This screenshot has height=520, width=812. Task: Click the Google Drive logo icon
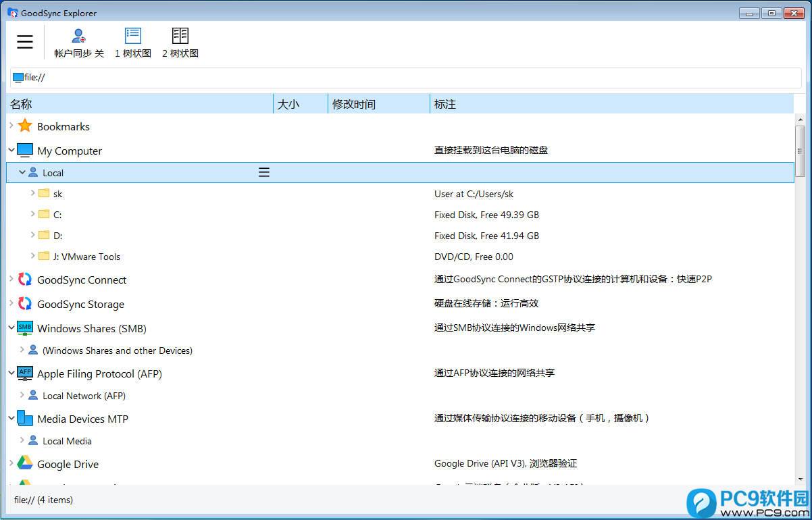pyautogui.click(x=25, y=463)
